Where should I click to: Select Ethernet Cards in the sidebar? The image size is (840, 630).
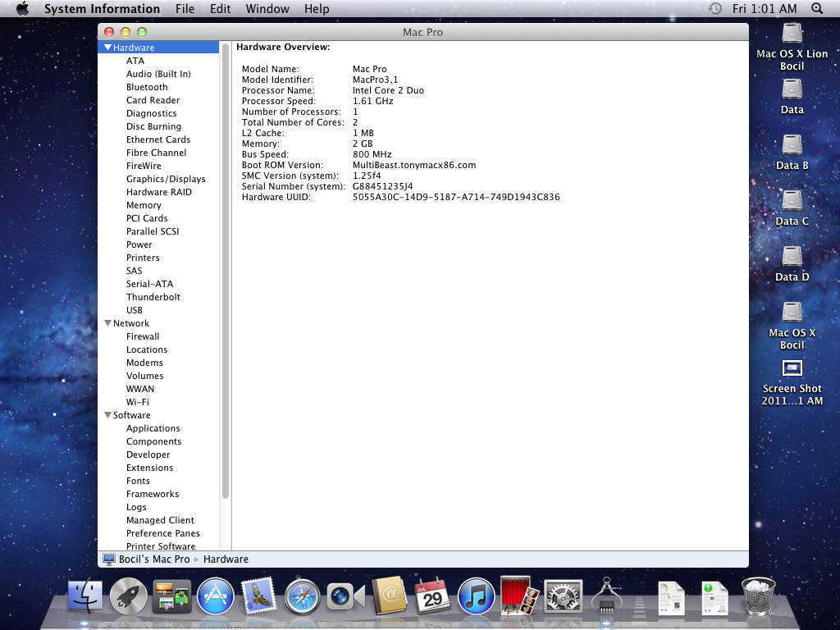click(158, 139)
